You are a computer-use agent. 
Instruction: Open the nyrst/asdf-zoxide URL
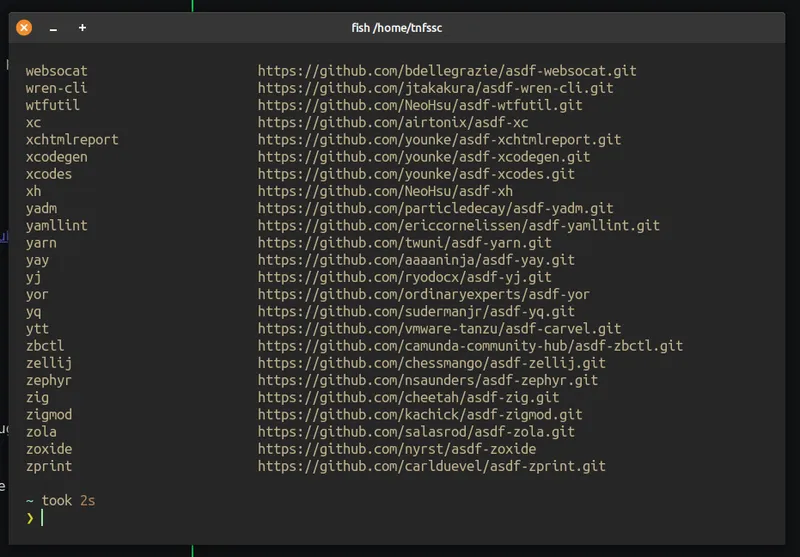[x=397, y=449]
